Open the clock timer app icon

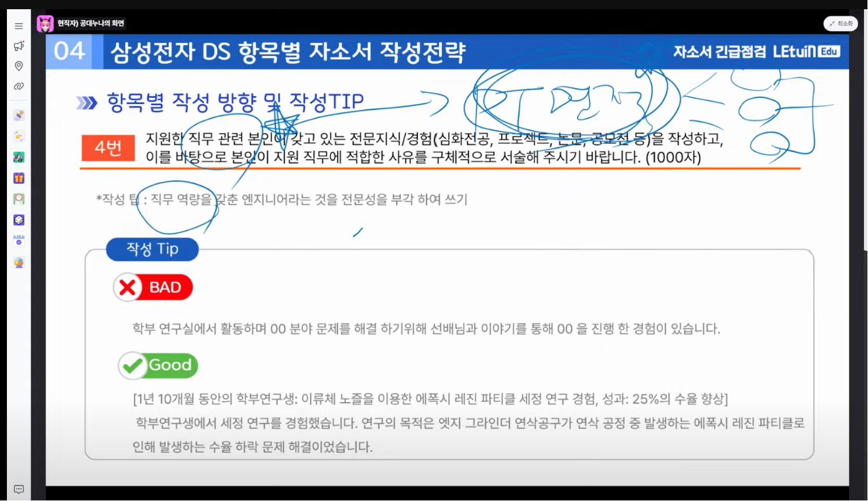point(19,199)
